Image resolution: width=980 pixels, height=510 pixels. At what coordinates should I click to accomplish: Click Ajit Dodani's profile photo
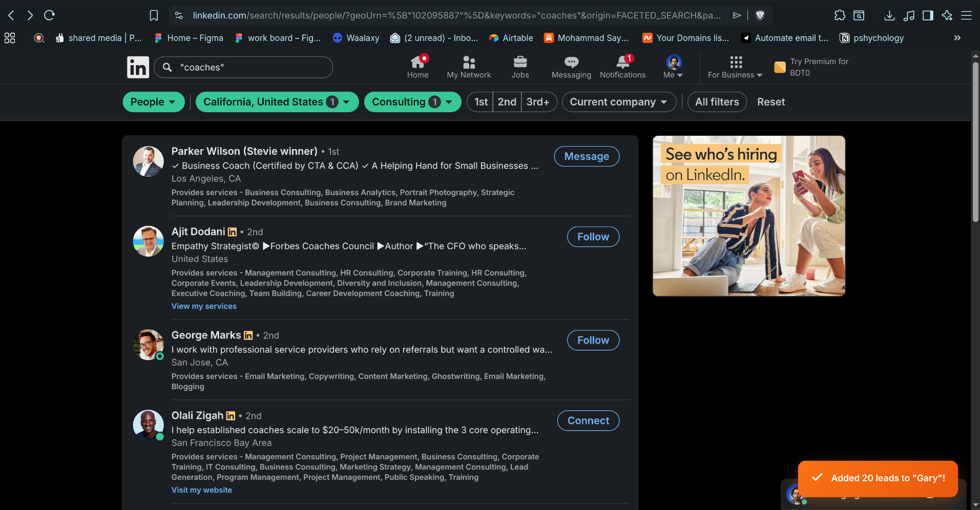click(148, 241)
